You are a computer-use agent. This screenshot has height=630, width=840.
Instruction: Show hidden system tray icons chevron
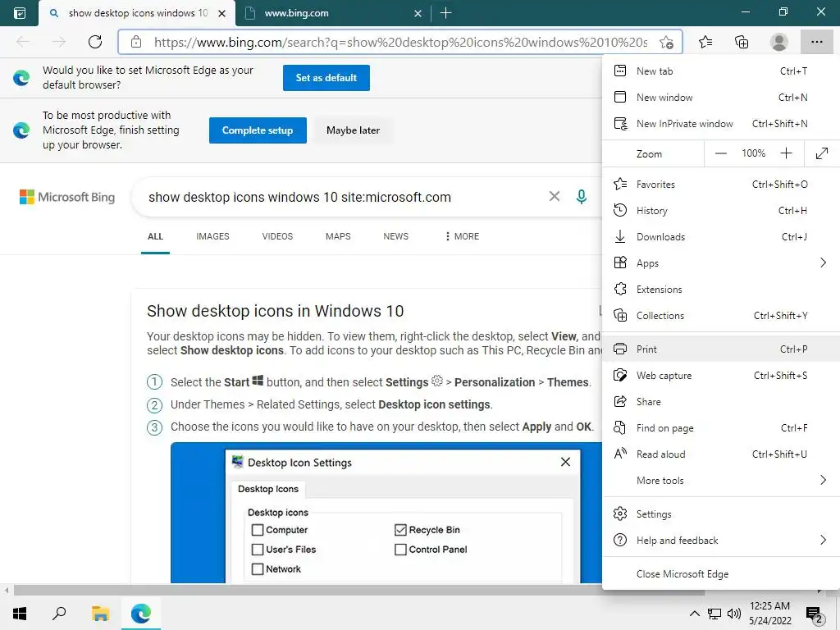click(694, 614)
